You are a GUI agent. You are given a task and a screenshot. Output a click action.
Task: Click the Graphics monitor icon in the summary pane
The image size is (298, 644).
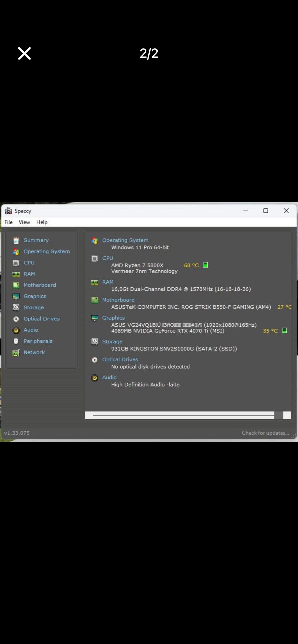tap(95, 318)
